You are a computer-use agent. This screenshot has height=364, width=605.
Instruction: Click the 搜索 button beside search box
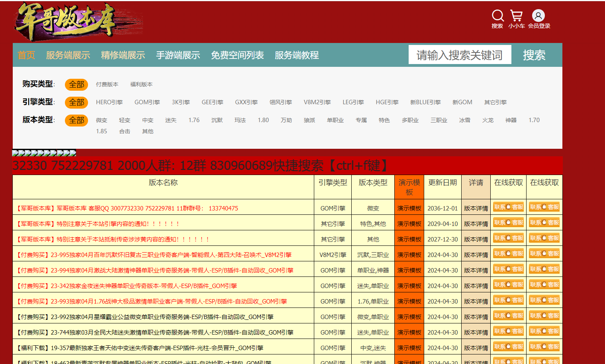(534, 55)
